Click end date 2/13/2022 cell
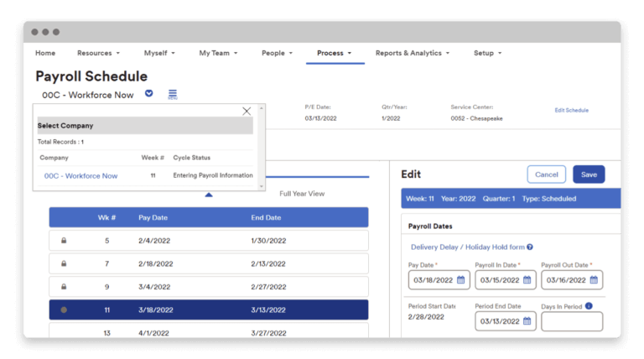Viewport: 644px width, 359px height. [x=268, y=263]
